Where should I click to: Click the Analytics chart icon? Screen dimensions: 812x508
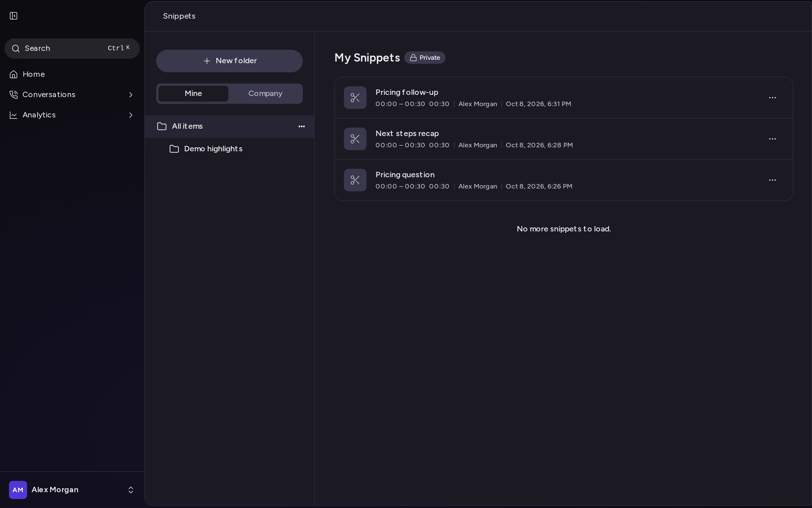(x=14, y=115)
